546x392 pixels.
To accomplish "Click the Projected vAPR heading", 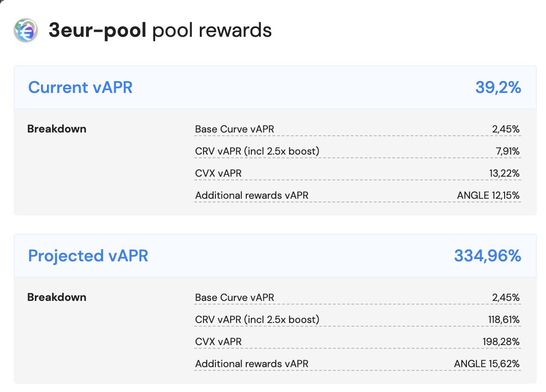I will [x=87, y=256].
